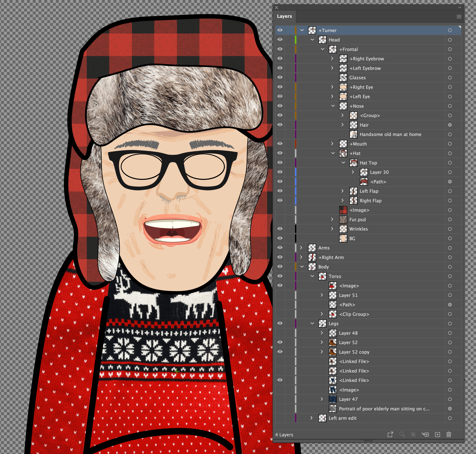Show the Fur.psd layer
The image size is (476, 454).
pos(280,219)
